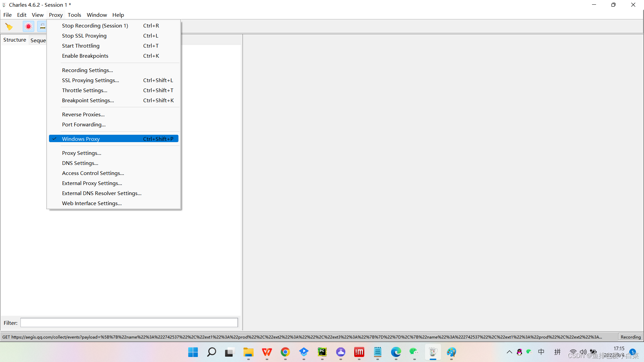Open WPS Office from the taskbar
The height and width of the screenshot is (362, 644).
point(267,352)
